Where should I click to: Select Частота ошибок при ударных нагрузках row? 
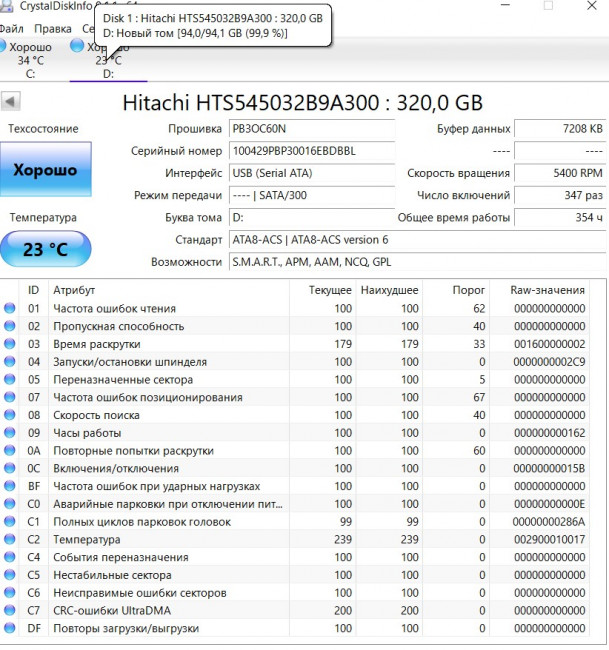295,486
